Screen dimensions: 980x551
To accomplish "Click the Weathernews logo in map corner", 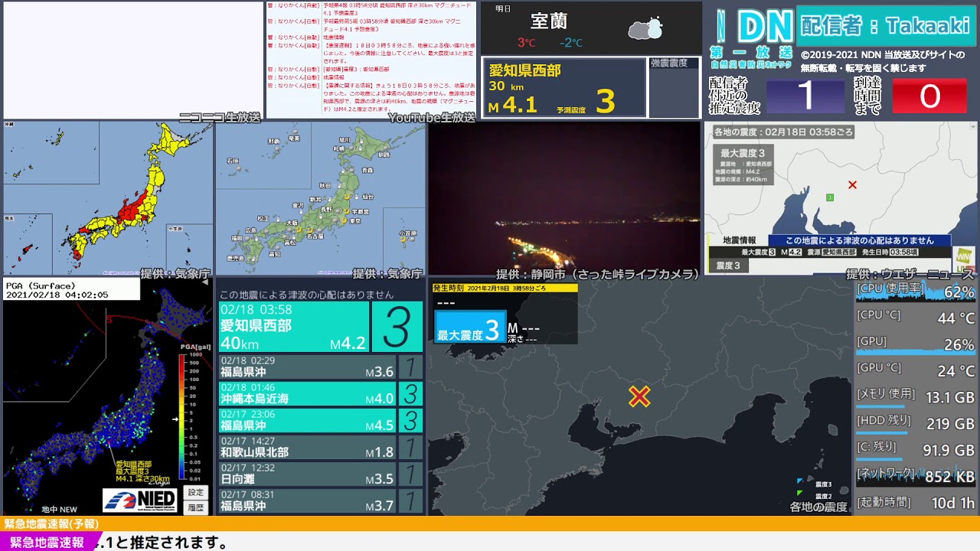I will coord(963,256).
